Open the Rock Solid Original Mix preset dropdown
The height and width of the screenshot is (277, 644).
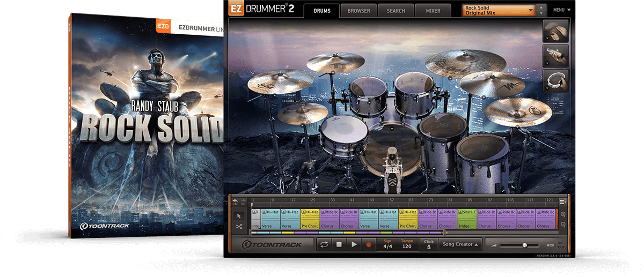499,10
